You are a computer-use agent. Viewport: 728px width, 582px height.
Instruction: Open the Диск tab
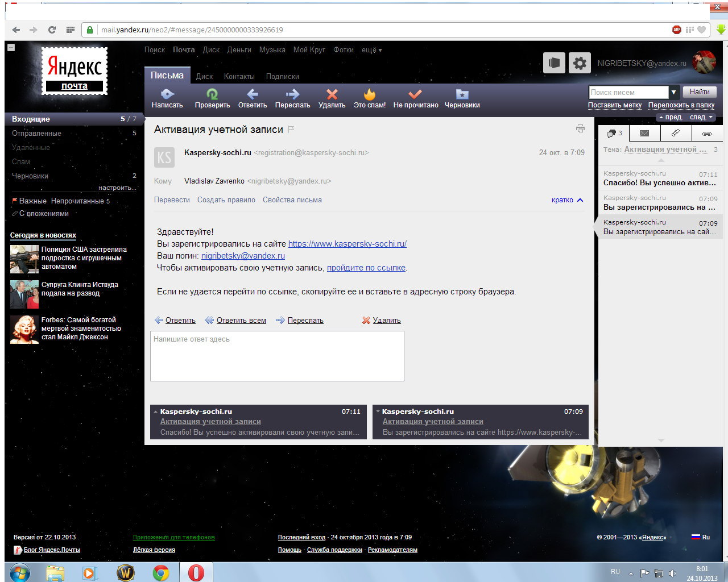pyautogui.click(x=204, y=77)
